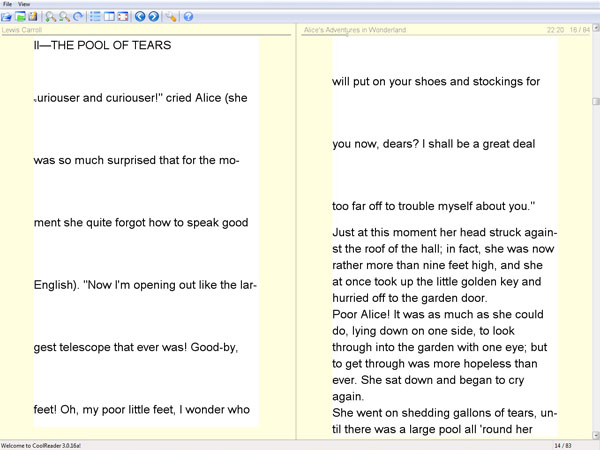Screen dimensions: 600x450
Task: Click the line 'Just at this moment her head'
Action: 445,233
